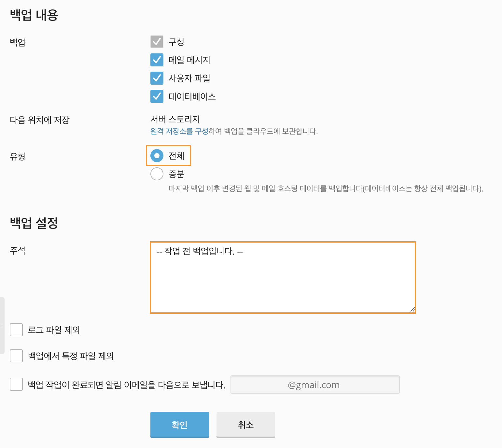Select the 전체 backup type radio button
This screenshot has height=448, width=502.
(x=157, y=156)
